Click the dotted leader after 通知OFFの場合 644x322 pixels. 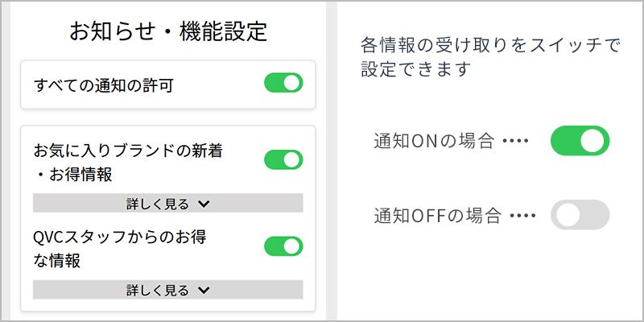pyautogui.click(x=523, y=216)
